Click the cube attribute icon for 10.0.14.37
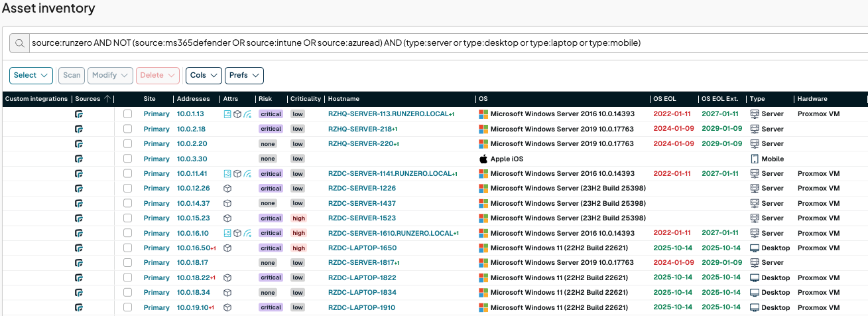Screen dimensions: 868x316 227,203
